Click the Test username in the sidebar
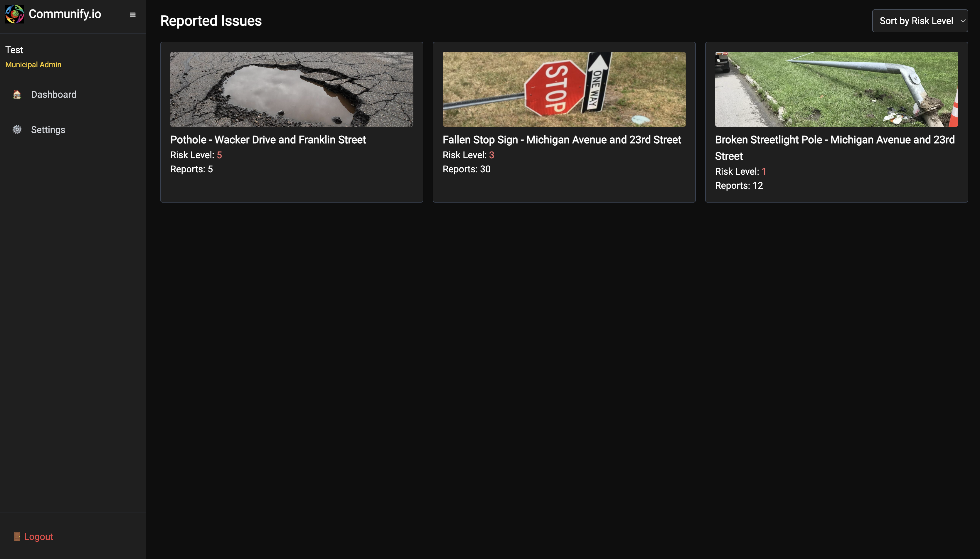 14,50
